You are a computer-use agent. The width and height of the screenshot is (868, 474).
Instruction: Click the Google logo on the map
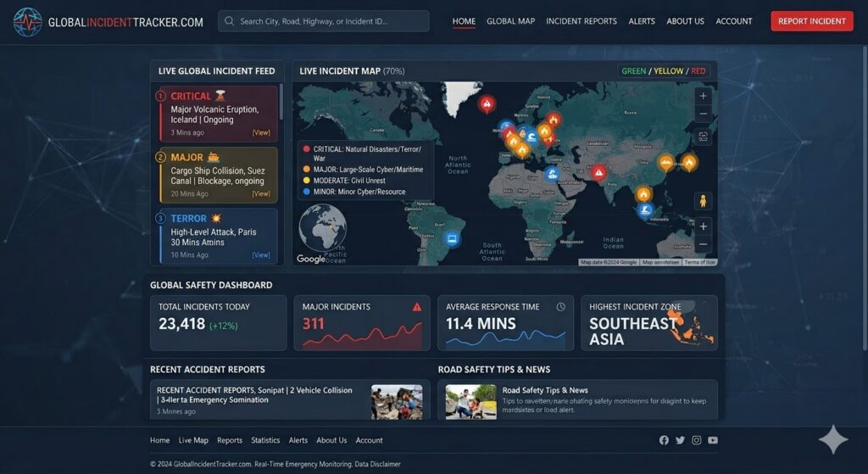point(310,259)
